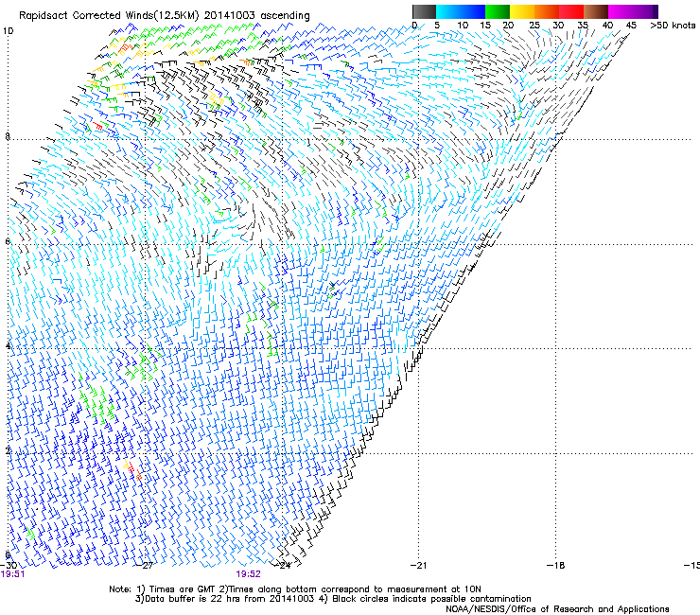
Task: Click the yellow 20-25 knots legend swatch
Action: point(522,11)
